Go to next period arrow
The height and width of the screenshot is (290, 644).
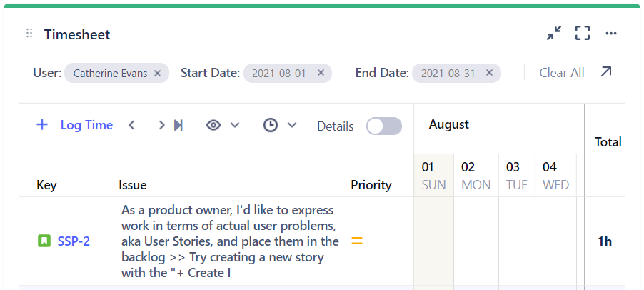161,126
